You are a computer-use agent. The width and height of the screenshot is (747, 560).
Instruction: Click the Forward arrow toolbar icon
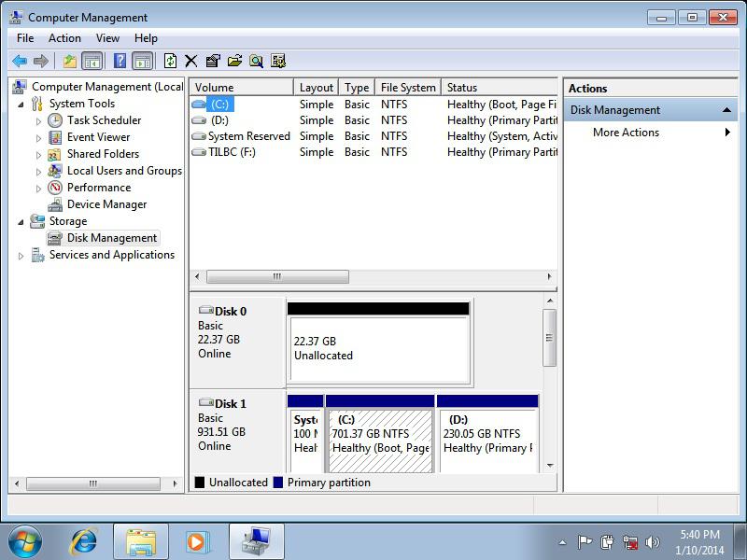pos(41,61)
